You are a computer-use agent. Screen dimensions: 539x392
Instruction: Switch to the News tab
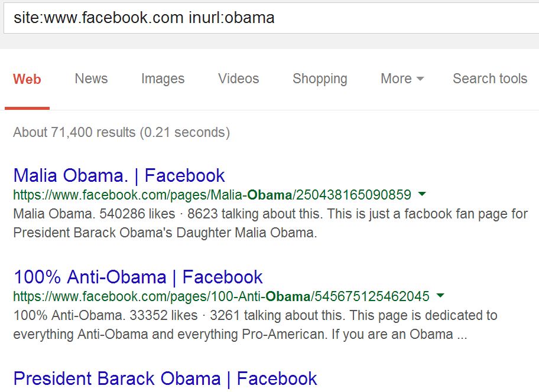click(x=91, y=79)
